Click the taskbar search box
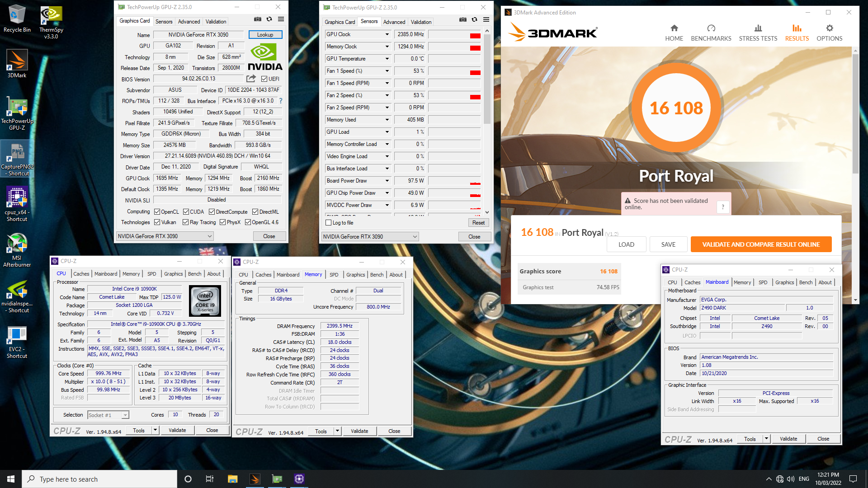 tap(99, 479)
